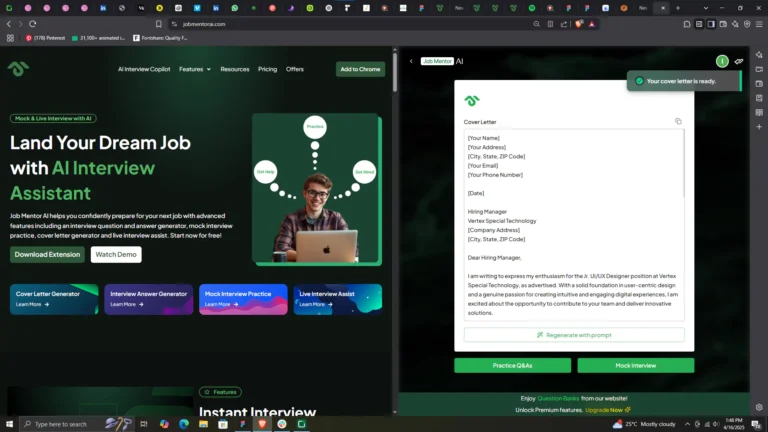Image resolution: width=768 pixels, height=432 pixels.
Task: Start the Mock Interview button
Action: 635,366
